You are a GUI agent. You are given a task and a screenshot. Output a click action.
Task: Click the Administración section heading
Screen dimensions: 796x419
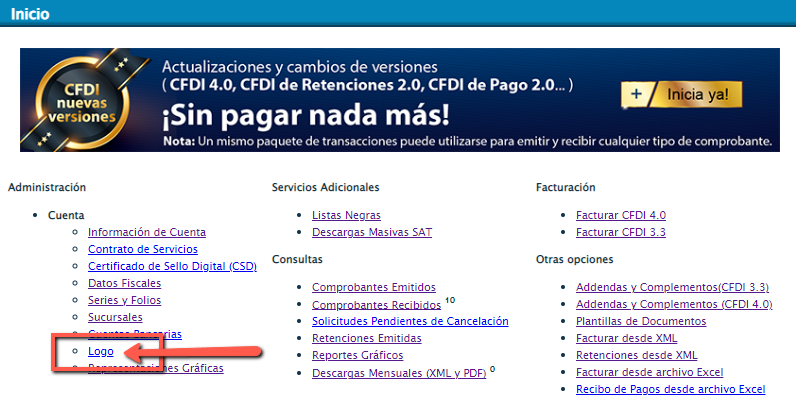(x=47, y=187)
